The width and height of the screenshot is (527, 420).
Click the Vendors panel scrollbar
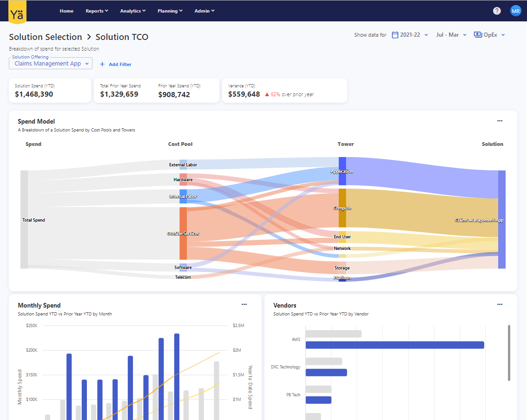(509, 352)
